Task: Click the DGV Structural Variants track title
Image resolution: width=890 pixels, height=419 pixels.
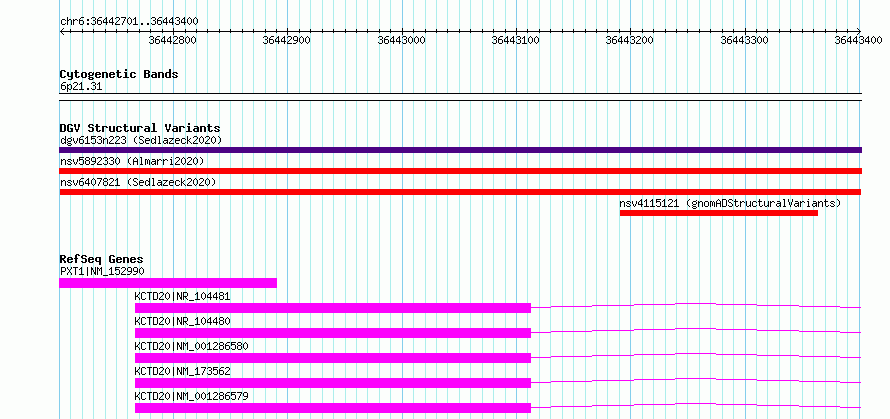Action: coord(140,128)
